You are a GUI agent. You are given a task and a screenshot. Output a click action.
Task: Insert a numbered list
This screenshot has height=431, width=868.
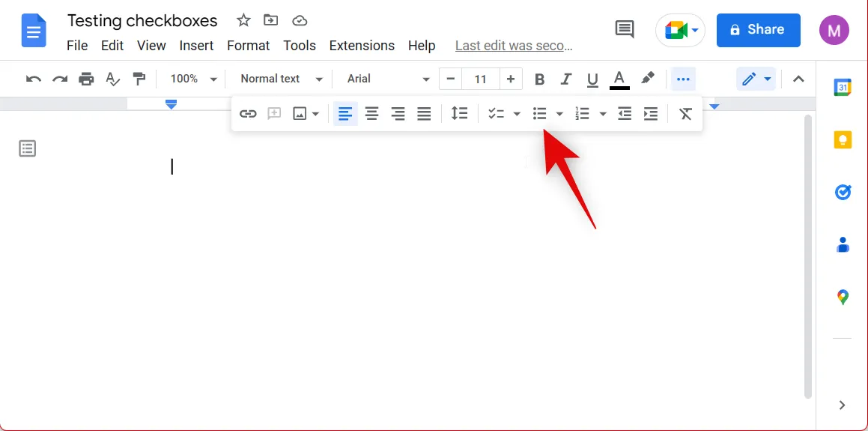tap(582, 114)
